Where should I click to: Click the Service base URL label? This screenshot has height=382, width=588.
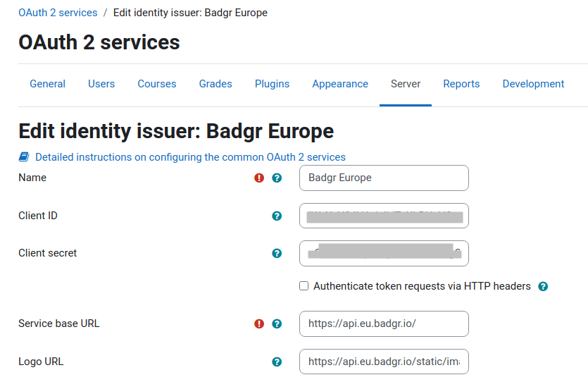click(59, 324)
